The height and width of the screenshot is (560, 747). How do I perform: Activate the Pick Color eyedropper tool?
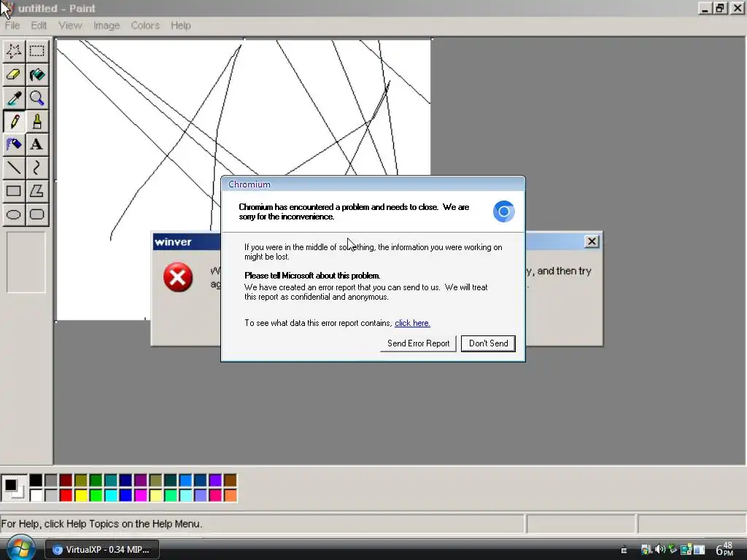14,98
